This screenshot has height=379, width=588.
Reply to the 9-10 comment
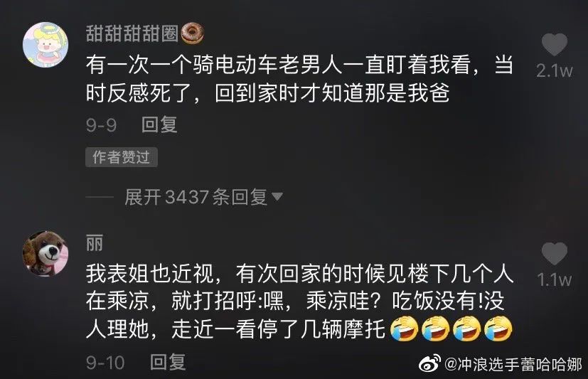pos(168,362)
